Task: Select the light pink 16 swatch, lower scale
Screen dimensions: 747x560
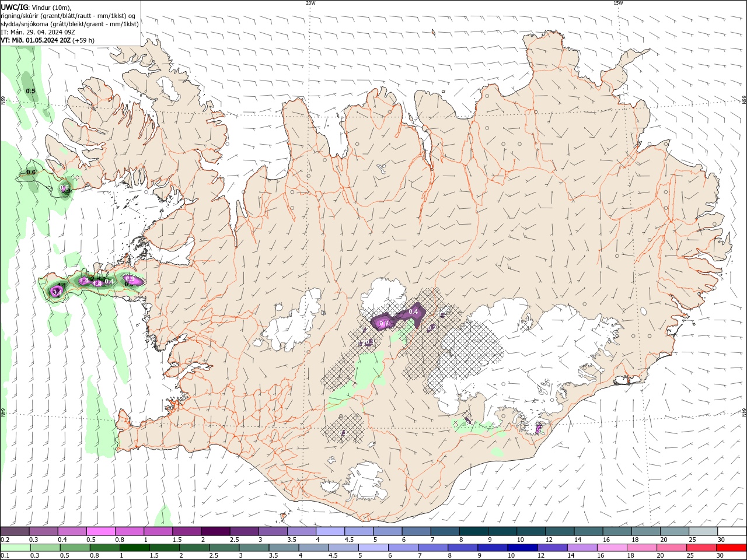Action: tap(612, 548)
